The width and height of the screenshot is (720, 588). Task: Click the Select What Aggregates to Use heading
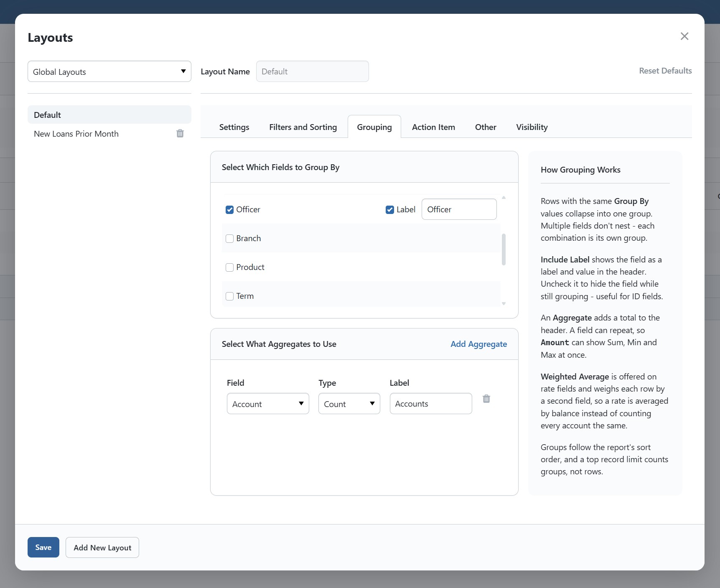coord(279,344)
